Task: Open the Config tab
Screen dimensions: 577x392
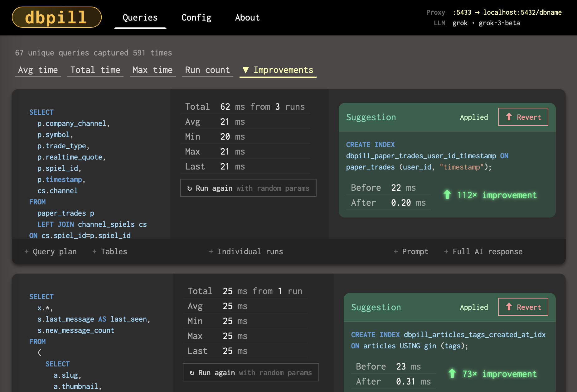Action: (x=196, y=17)
